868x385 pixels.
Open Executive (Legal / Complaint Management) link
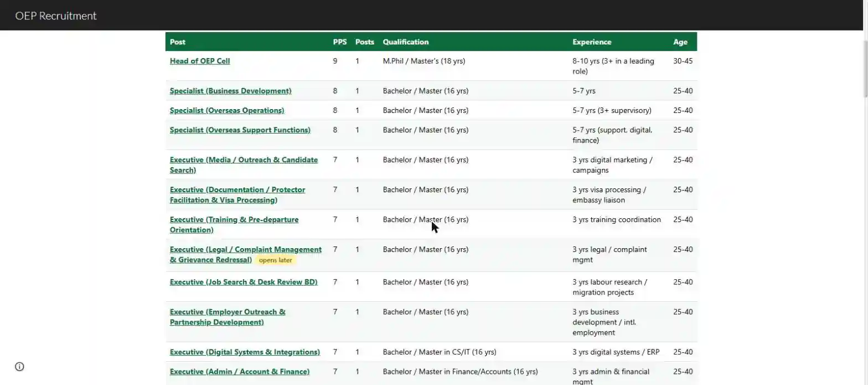click(x=246, y=255)
